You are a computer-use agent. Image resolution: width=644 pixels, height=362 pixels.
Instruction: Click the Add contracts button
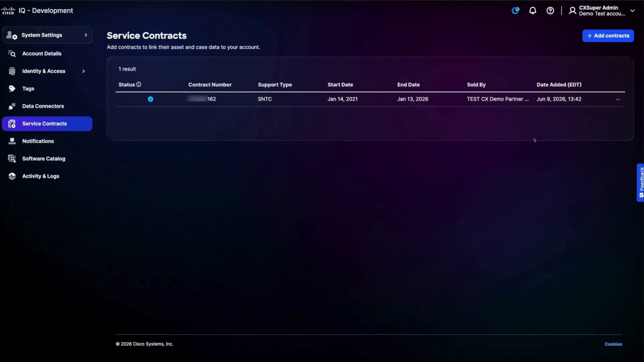608,36
